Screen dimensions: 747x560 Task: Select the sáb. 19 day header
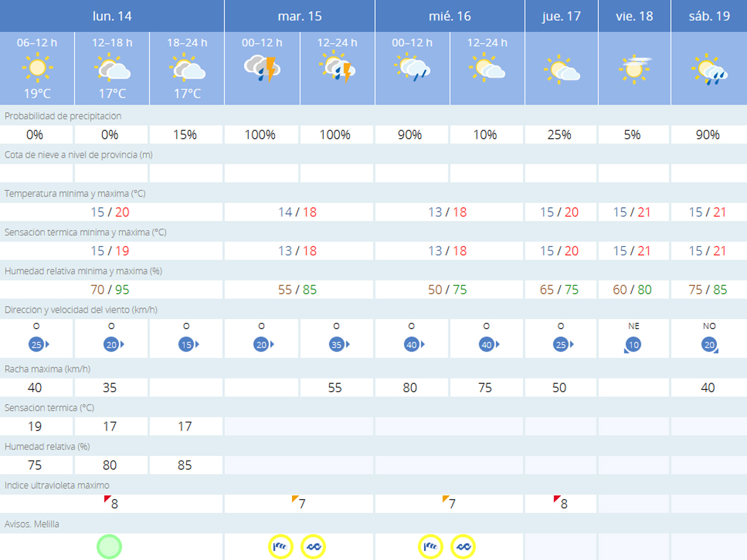pos(709,16)
